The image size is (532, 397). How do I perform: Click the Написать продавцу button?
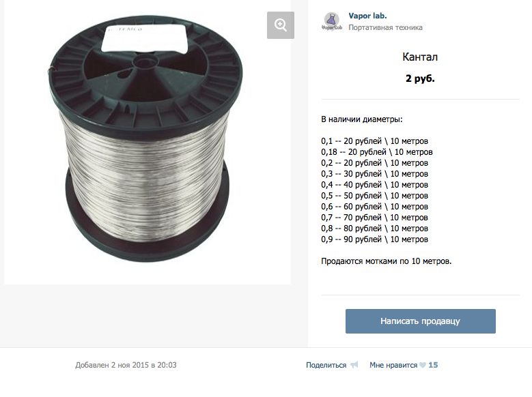(x=421, y=321)
